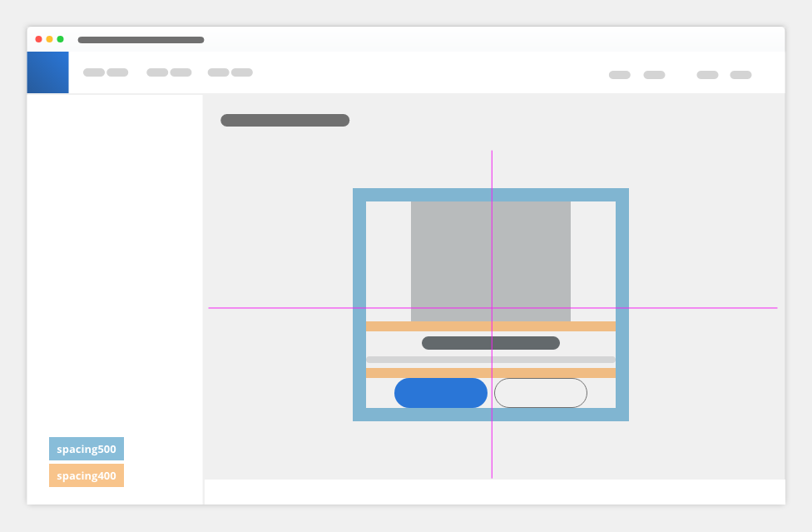This screenshot has height=532, width=812.
Task: Click the red window close dot
Action: [38, 39]
